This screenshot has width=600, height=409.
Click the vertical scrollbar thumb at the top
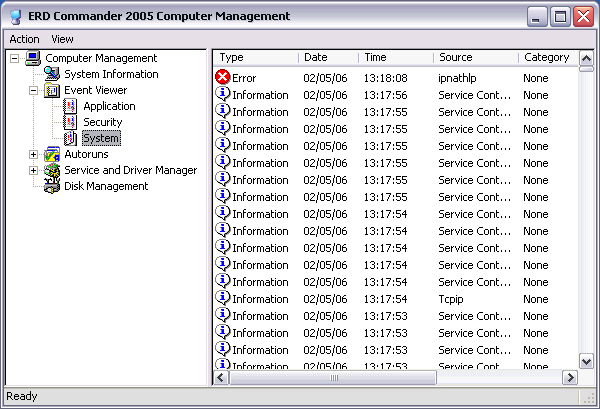[586, 69]
